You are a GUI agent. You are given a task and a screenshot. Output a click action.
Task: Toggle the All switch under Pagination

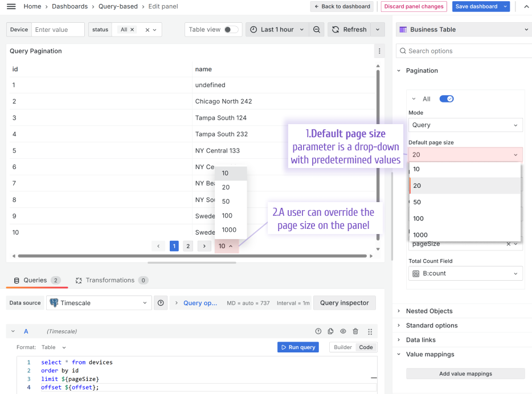click(447, 98)
